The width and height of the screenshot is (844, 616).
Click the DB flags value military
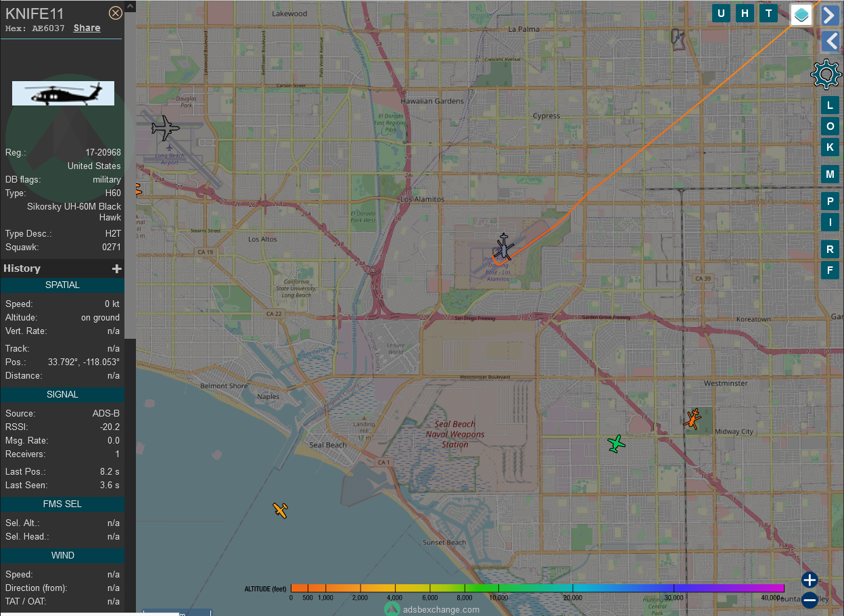(107, 180)
